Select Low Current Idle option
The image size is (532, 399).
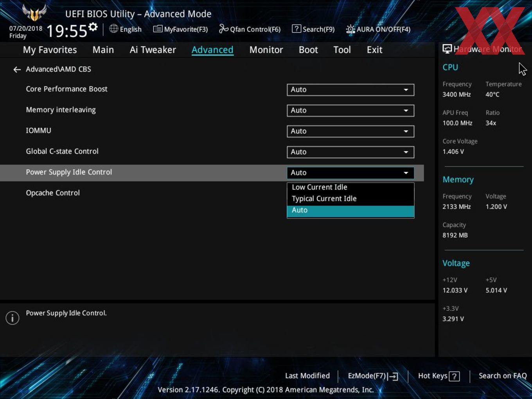pos(350,187)
